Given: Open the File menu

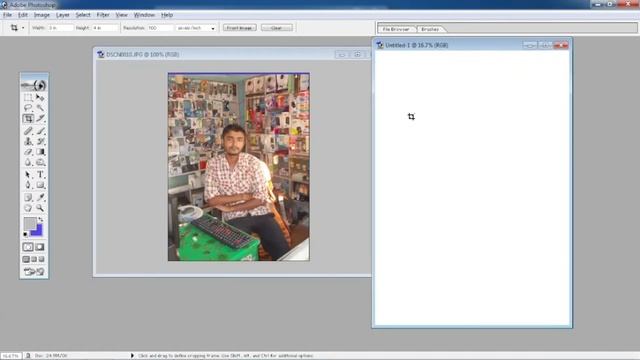Looking at the screenshot, I should 7,15.
